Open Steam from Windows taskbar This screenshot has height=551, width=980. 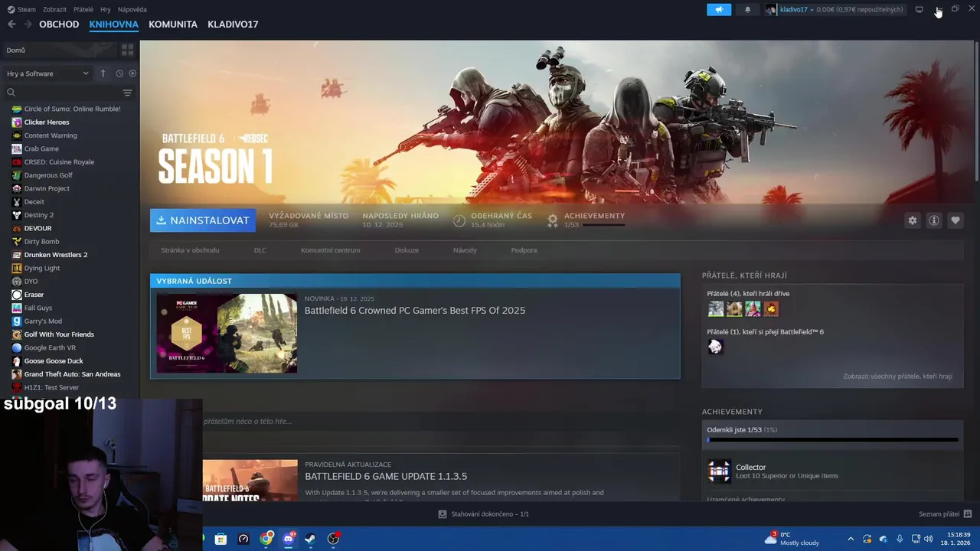(x=310, y=539)
